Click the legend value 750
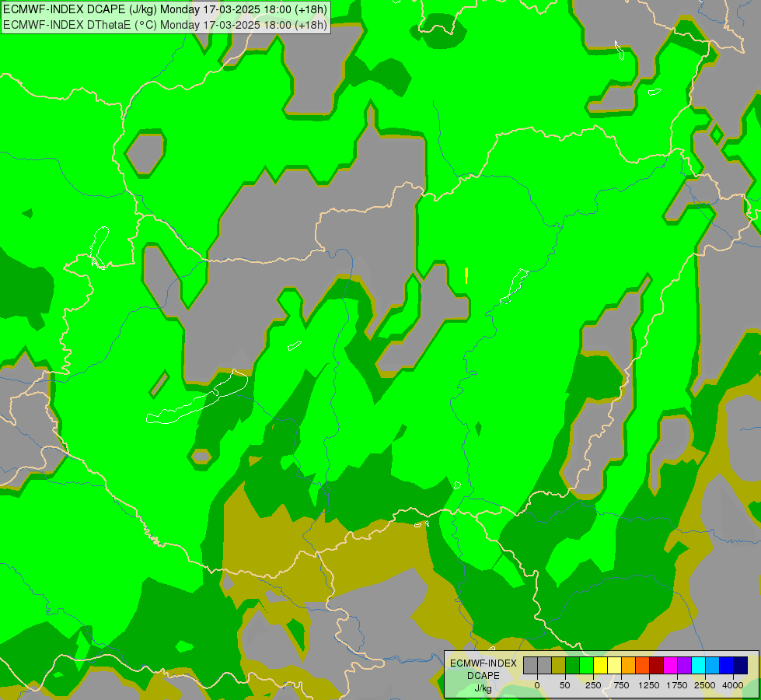The height and width of the screenshot is (700, 761). point(621,685)
